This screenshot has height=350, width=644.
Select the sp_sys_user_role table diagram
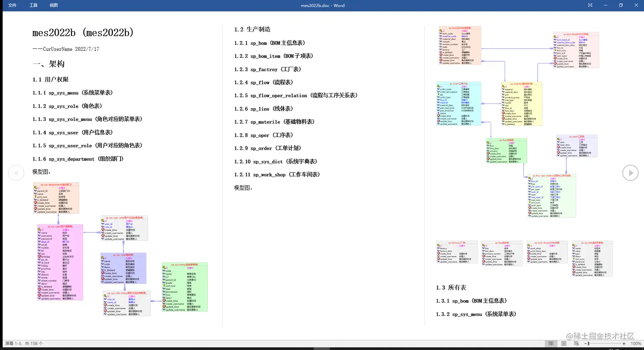coord(124,228)
